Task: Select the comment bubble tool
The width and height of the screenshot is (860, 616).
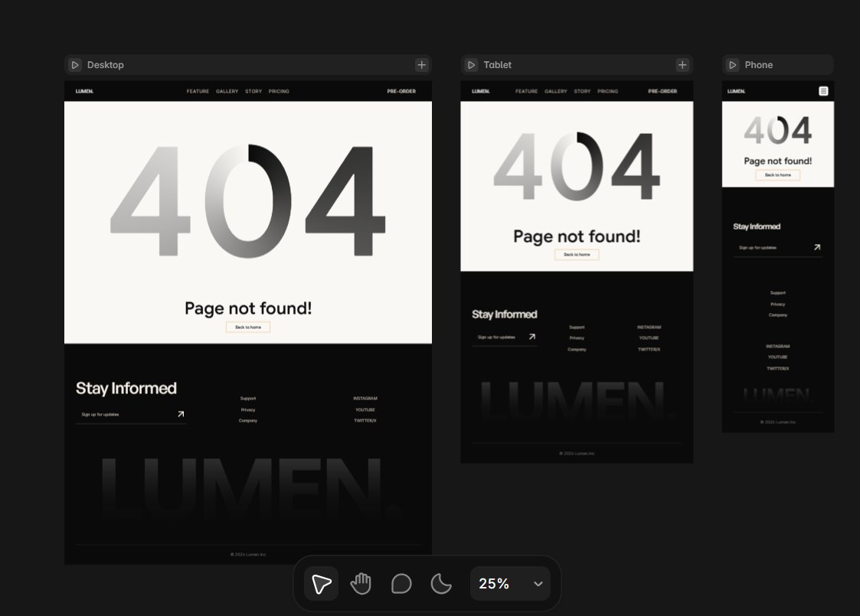Action: 401,584
